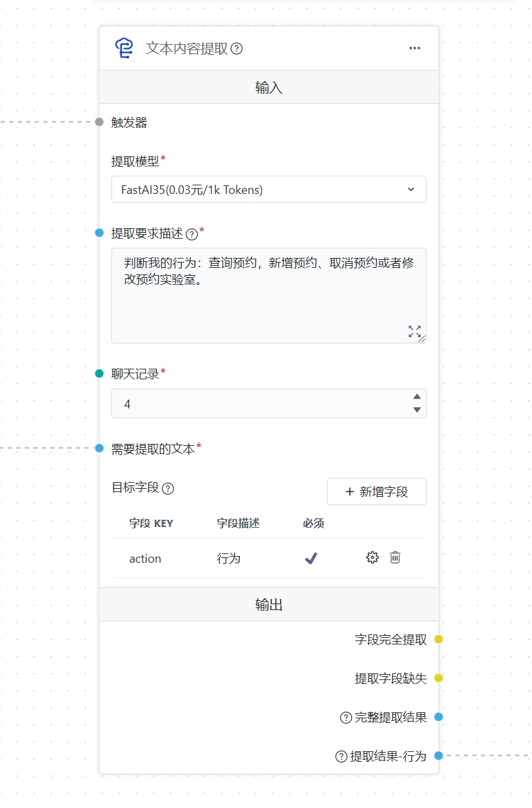Click the 字段完全提取 yellow output port
The image size is (532, 808).
point(438,639)
